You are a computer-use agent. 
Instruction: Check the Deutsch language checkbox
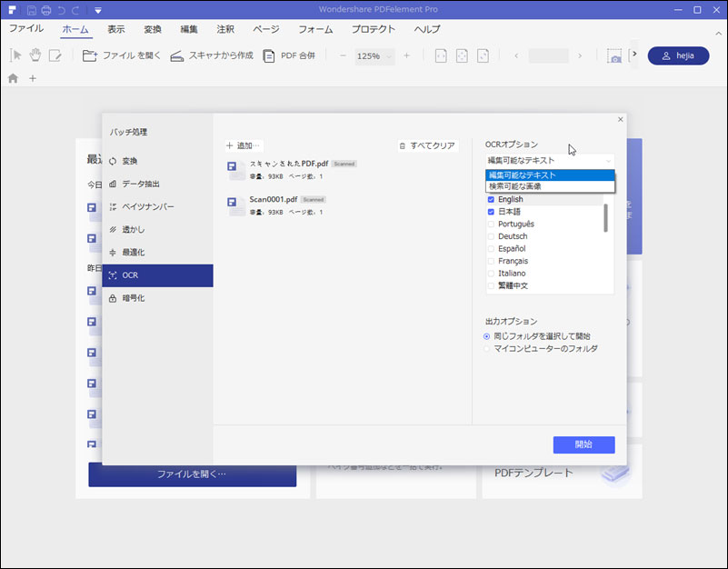[491, 236]
